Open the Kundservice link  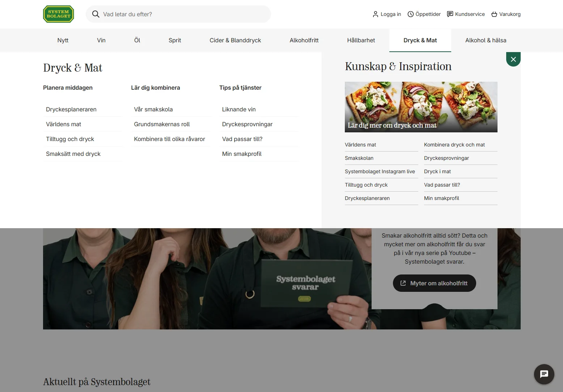(466, 14)
